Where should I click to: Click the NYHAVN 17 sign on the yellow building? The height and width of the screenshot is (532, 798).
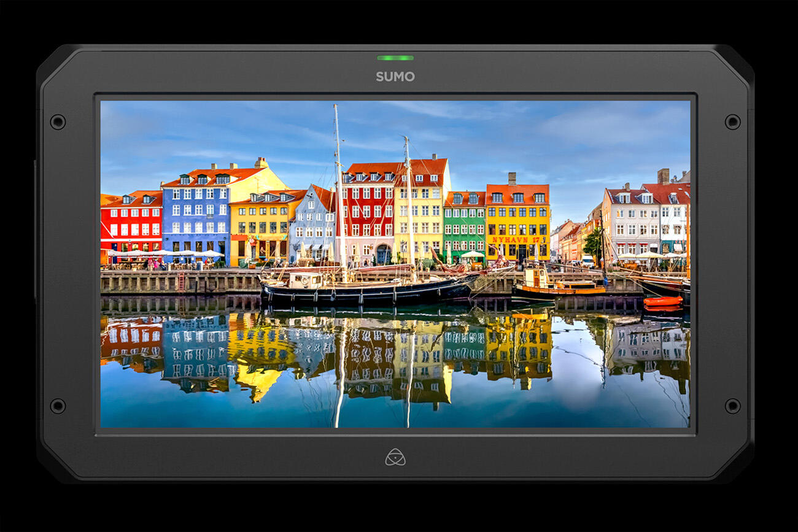(x=517, y=239)
